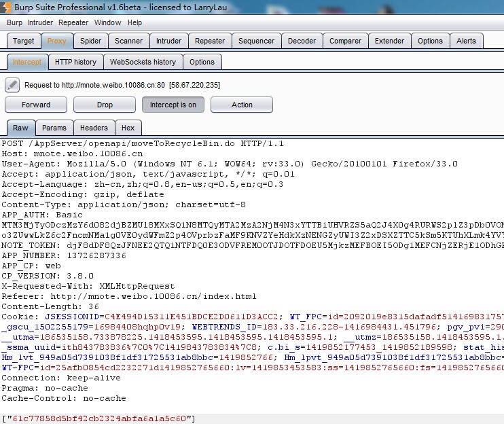This screenshot has height=447, width=504.
Task: Open the Help menu
Action: [x=134, y=23]
